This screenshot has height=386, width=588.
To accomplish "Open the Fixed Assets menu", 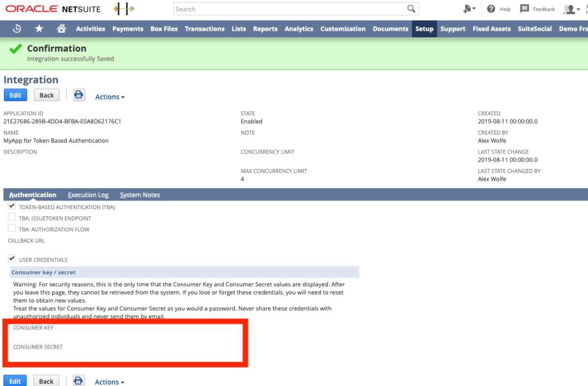I will (x=491, y=28).
